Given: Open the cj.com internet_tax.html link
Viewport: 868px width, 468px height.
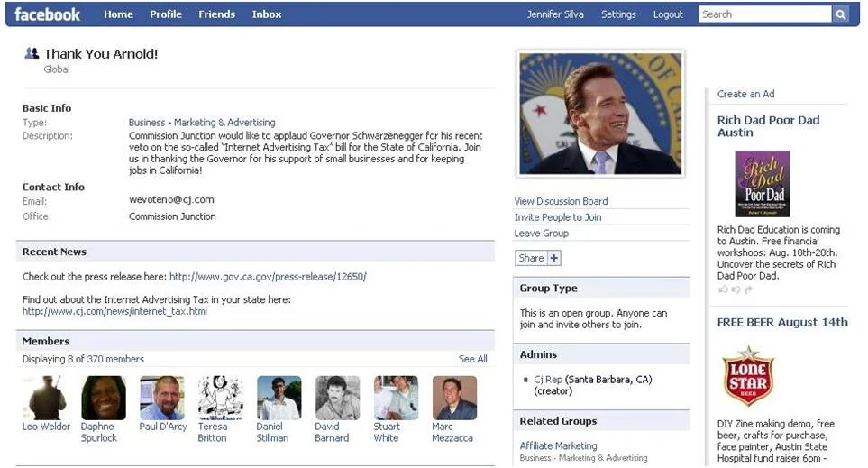Looking at the screenshot, I should [x=114, y=311].
